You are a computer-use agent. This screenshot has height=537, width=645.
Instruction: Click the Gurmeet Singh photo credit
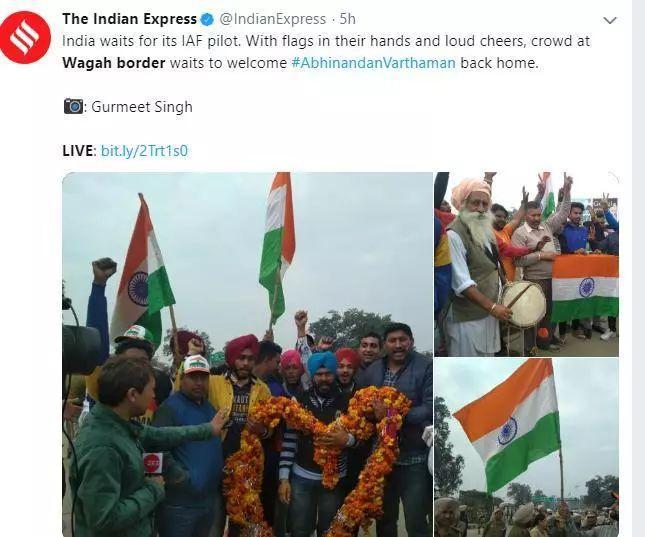142,107
